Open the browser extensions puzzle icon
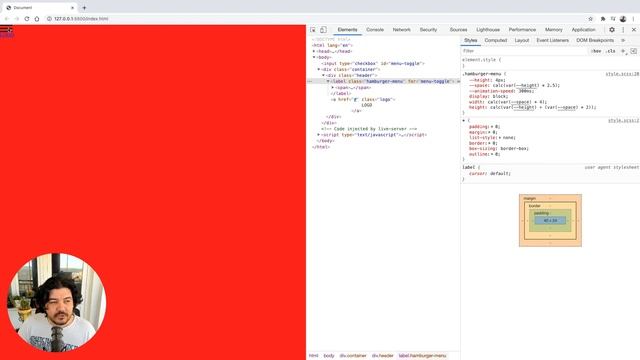This screenshot has height=360, width=640. (x=603, y=19)
